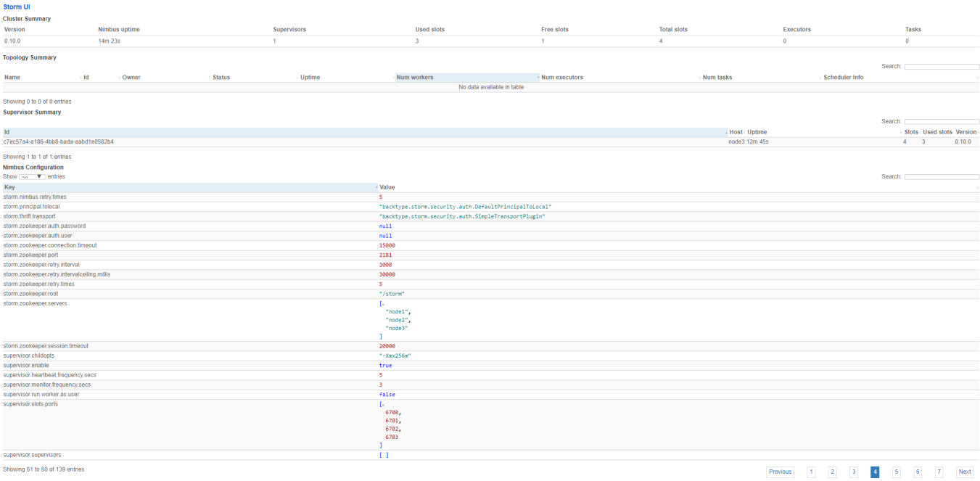Jump to page 1
Screen dimensions: 980x481
pyautogui.click(x=811, y=472)
